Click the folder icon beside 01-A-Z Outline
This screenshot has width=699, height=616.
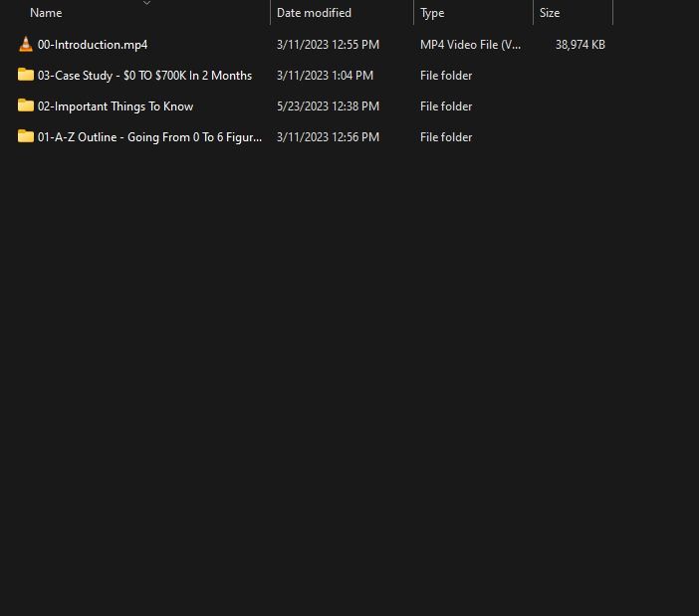click(x=26, y=137)
